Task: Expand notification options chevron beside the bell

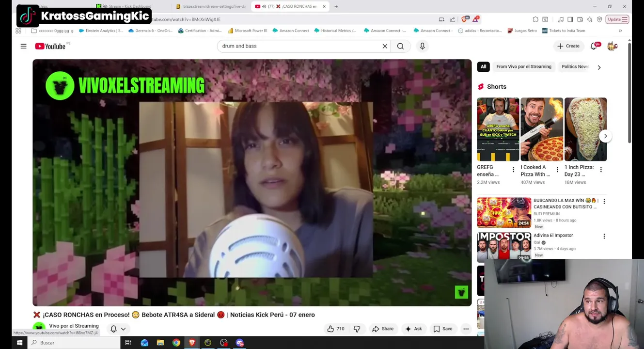Action: [123, 329]
